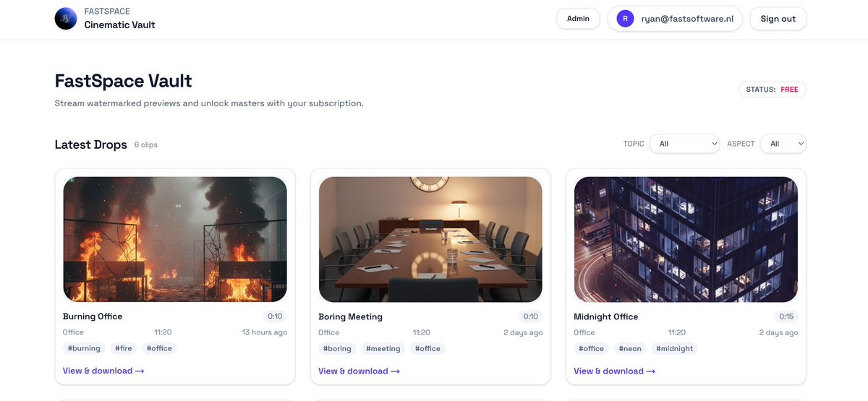Click the #boring tag
Screen dimensions: 868x401
click(338, 348)
